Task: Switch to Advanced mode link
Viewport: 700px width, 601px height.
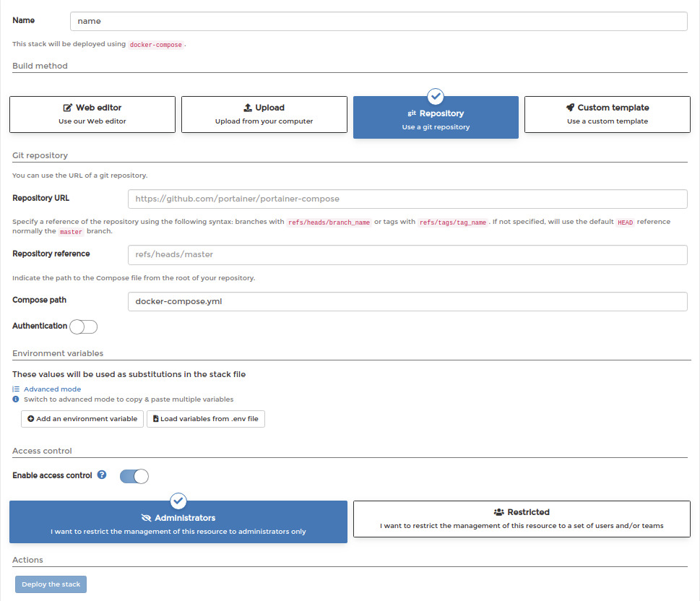Action: (x=52, y=389)
